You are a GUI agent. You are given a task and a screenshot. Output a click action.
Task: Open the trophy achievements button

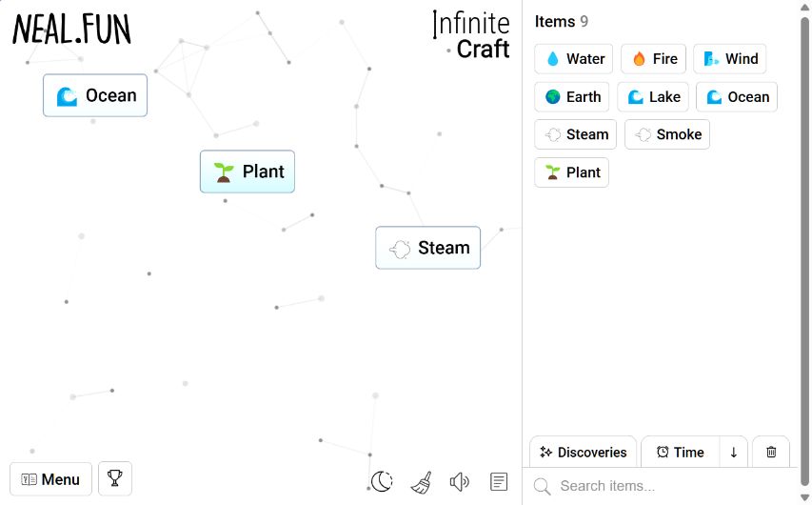pos(115,478)
